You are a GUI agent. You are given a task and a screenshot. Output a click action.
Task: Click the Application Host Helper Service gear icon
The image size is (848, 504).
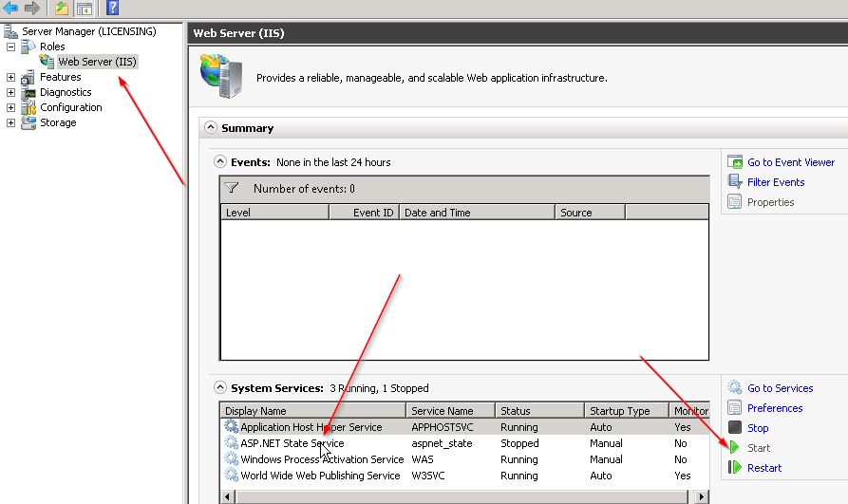click(232, 426)
